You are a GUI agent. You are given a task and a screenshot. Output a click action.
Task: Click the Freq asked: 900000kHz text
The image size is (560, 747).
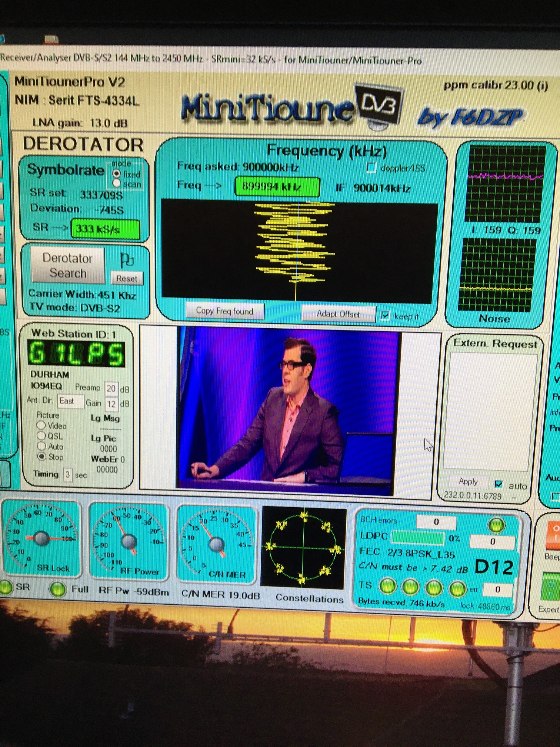tap(238, 167)
